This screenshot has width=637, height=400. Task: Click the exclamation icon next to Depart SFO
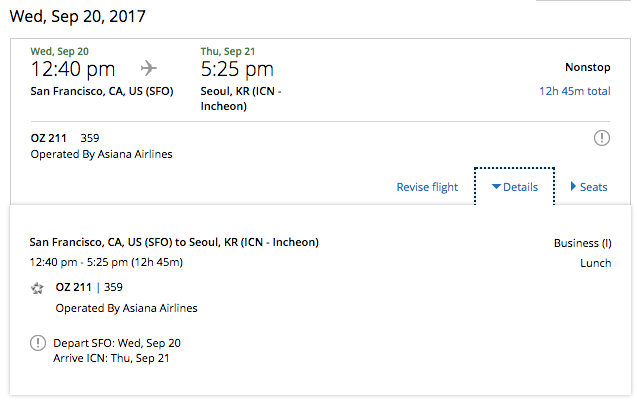click(38, 343)
